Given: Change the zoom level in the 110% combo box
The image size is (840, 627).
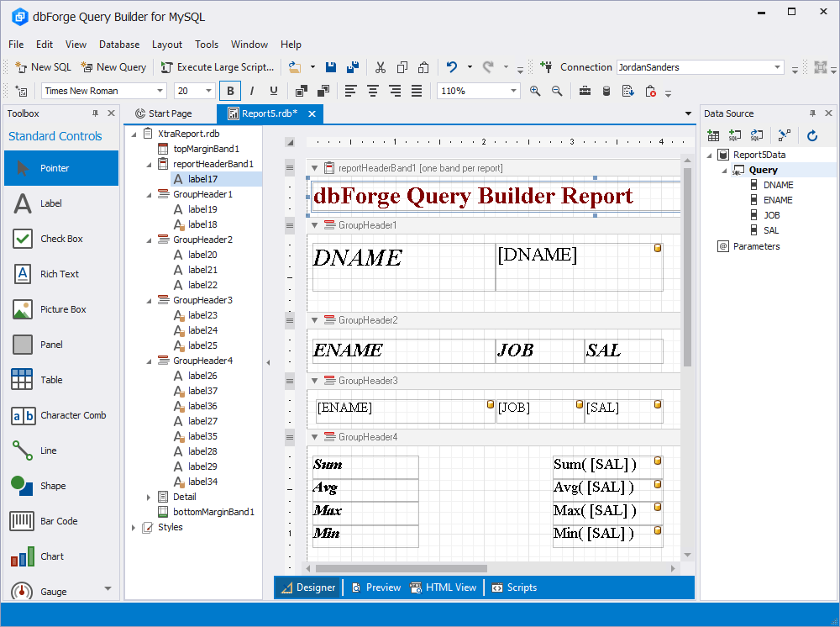Looking at the screenshot, I should point(478,90).
